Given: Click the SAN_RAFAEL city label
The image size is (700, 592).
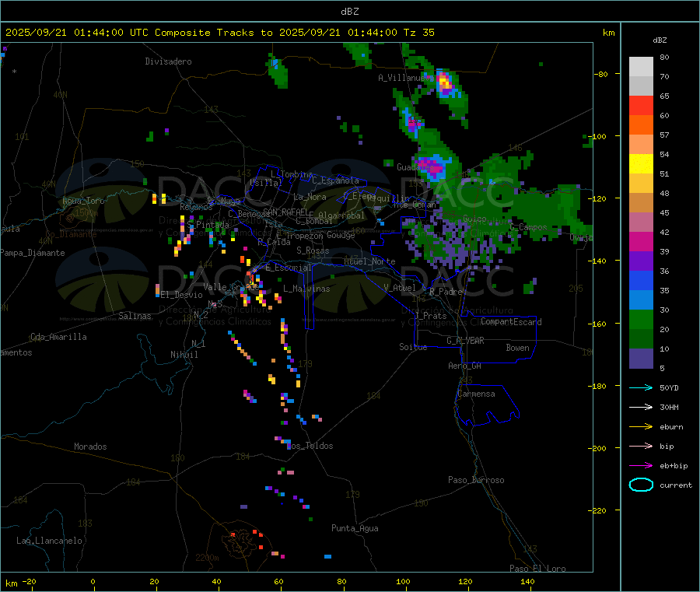Looking at the screenshot, I should click(285, 212).
